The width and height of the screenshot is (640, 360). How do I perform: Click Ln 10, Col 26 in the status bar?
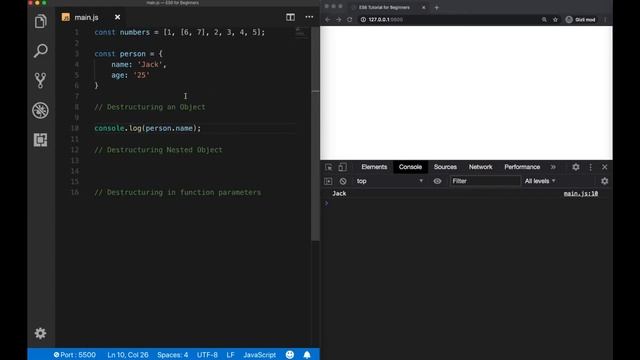click(128, 355)
